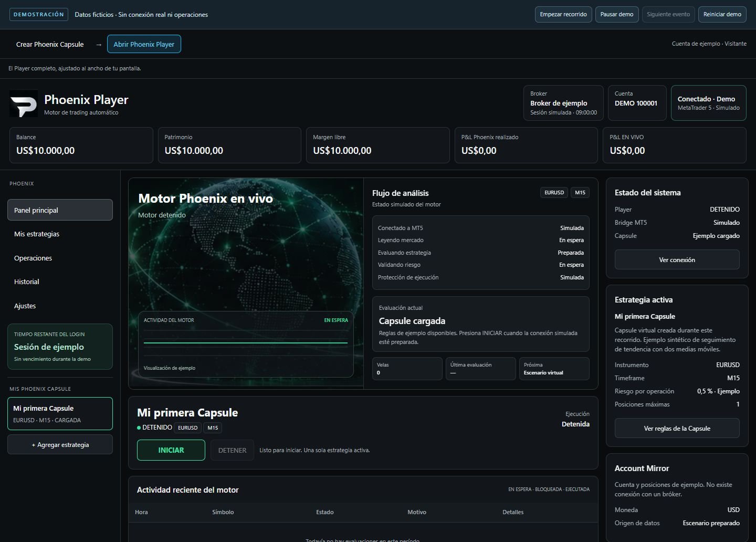Click the Cuenta de ejemplo · Visitante label
756x542 pixels.
[x=709, y=44]
